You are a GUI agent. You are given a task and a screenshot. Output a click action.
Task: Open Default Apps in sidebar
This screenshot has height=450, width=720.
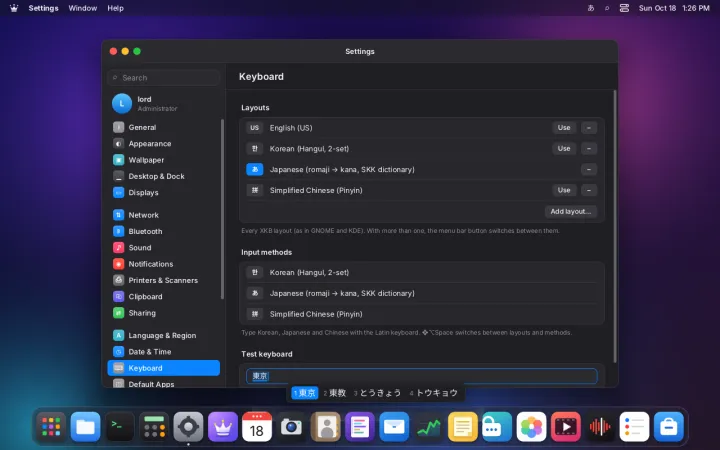coord(163,384)
